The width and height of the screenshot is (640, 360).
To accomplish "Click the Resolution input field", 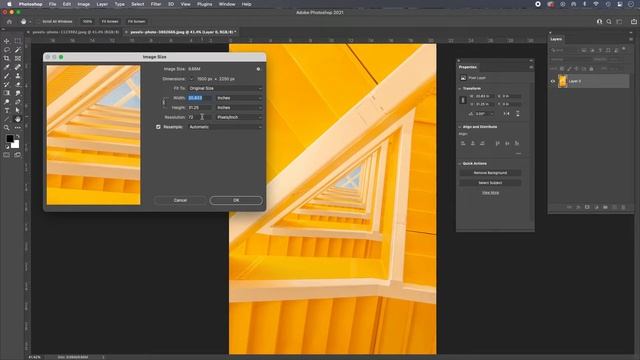I will (x=200, y=117).
